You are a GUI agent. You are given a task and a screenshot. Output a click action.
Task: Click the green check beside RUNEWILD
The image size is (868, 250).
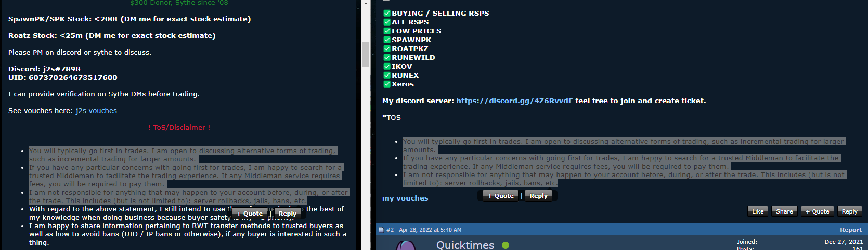pos(387,57)
